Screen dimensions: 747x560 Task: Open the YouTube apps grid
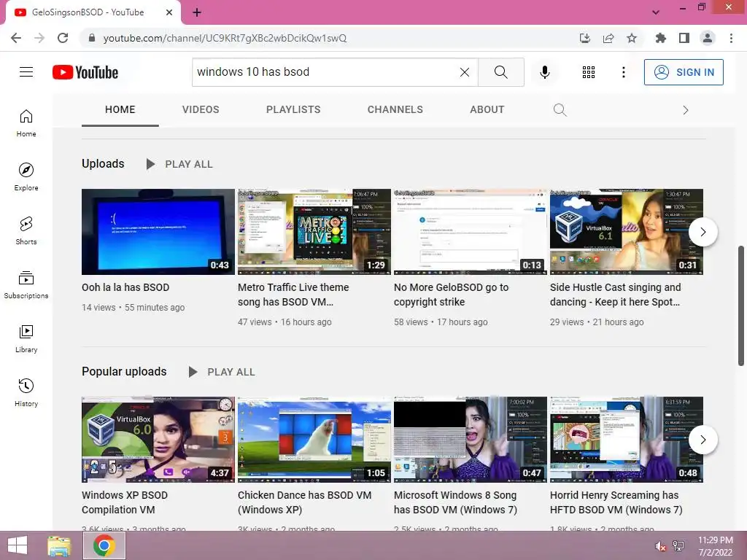pyautogui.click(x=589, y=72)
